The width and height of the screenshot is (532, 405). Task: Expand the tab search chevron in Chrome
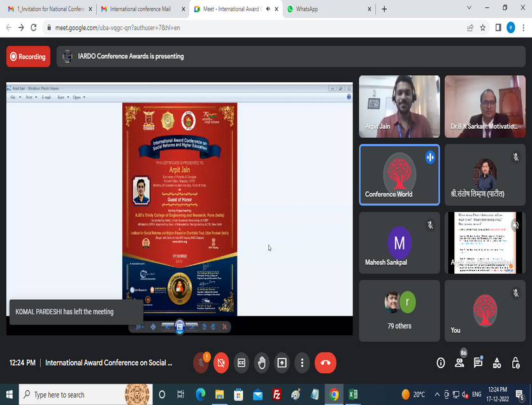pyautogui.click(x=469, y=8)
